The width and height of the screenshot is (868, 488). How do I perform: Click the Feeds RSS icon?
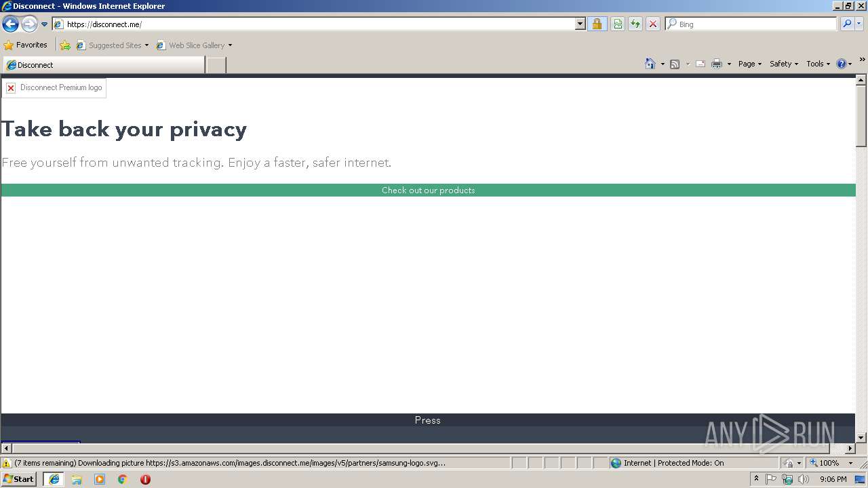[675, 64]
